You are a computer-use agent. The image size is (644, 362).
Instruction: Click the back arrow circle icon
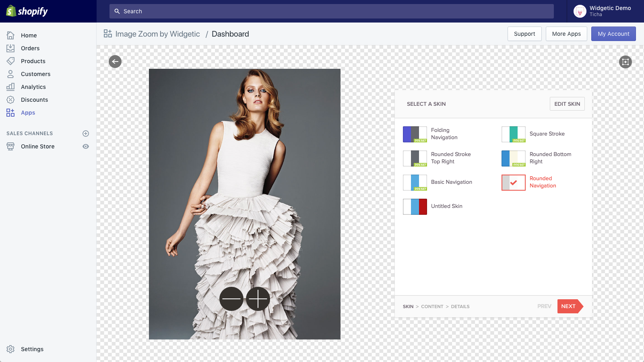click(115, 62)
